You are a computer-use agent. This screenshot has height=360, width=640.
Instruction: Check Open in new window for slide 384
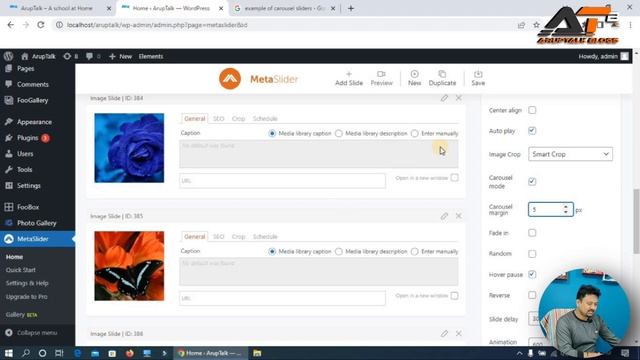(x=454, y=178)
